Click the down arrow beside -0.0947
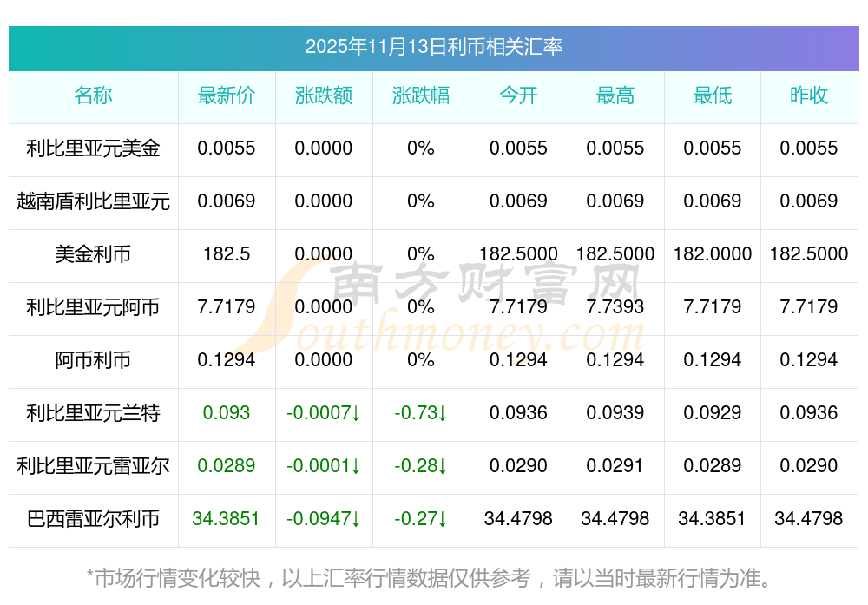868x605 pixels. (356, 520)
